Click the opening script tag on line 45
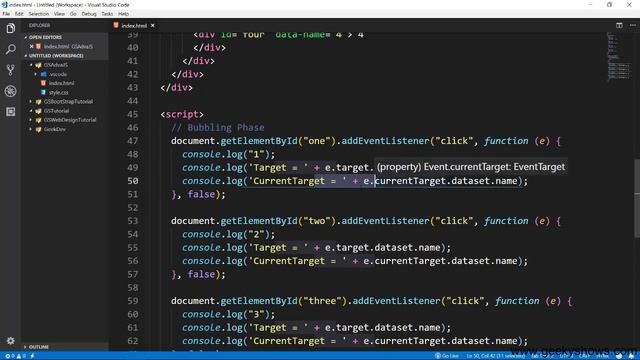The width and height of the screenshot is (640, 360). tap(182, 114)
